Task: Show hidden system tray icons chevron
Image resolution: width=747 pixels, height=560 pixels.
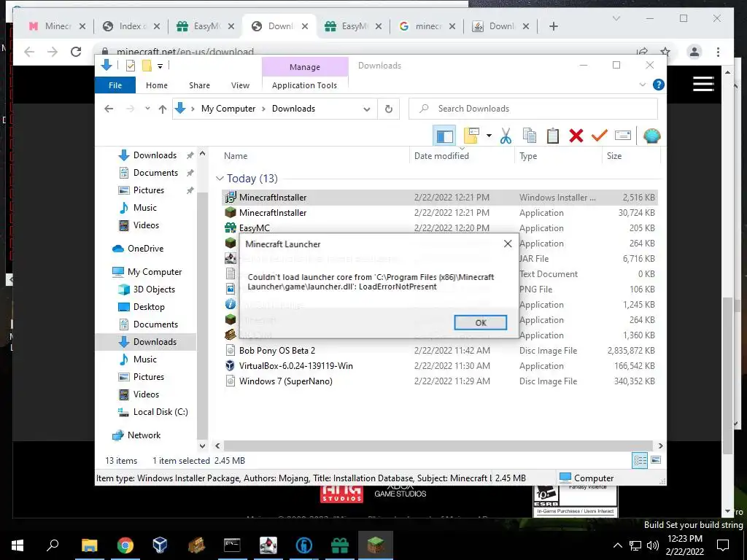Action: pyautogui.click(x=617, y=545)
